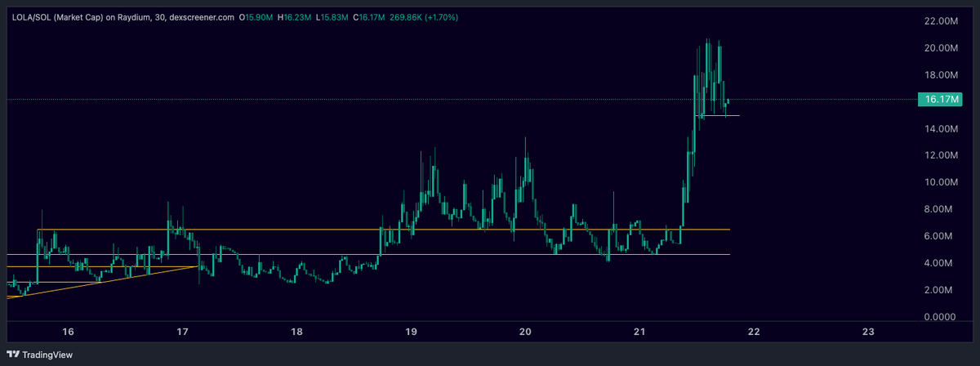Click the open value O15.90M
This screenshot has width=980, height=366.
click(x=256, y=16)
